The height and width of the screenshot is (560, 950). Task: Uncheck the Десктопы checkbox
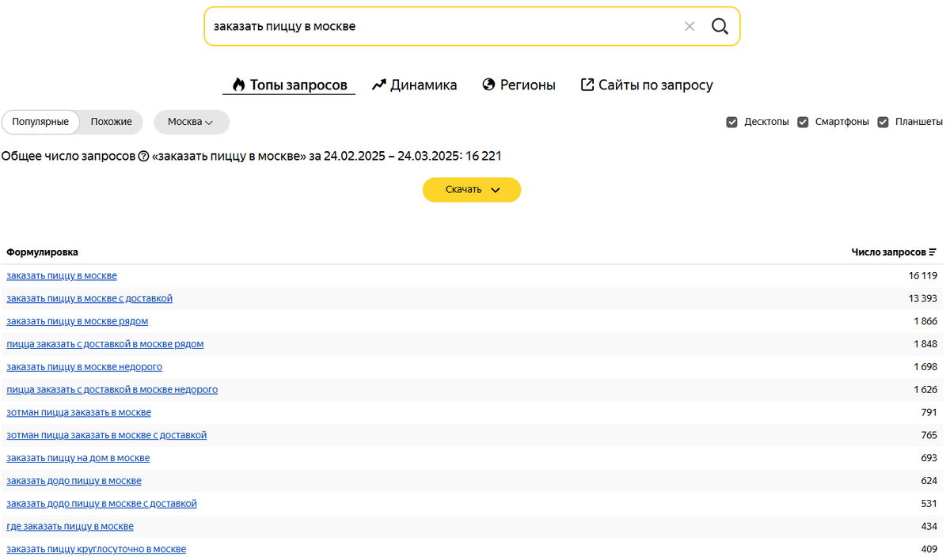pyautogui.click(x=732, y=122)
